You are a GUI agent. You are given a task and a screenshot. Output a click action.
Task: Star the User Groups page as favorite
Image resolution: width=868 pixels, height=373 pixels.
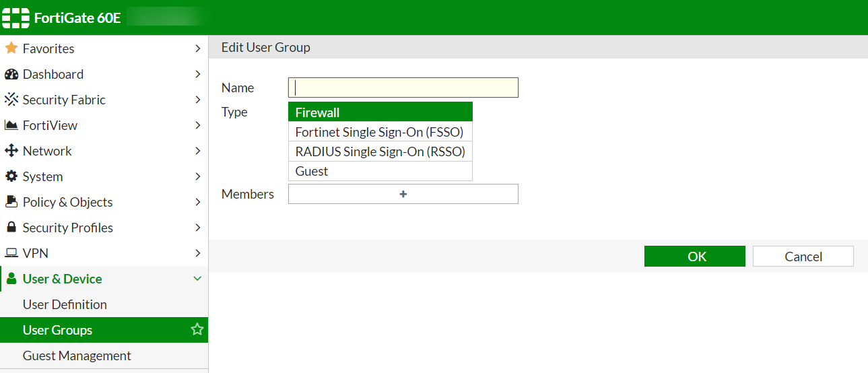coord(197,329)
